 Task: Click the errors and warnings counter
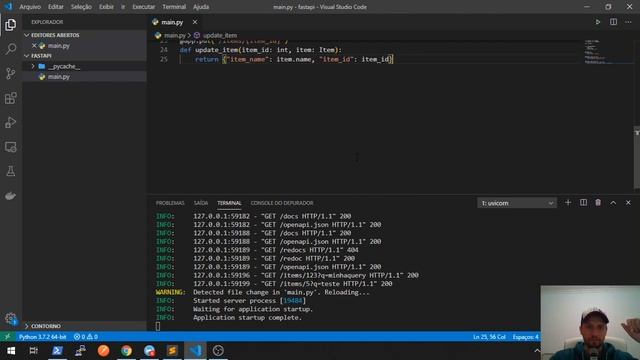86,337
